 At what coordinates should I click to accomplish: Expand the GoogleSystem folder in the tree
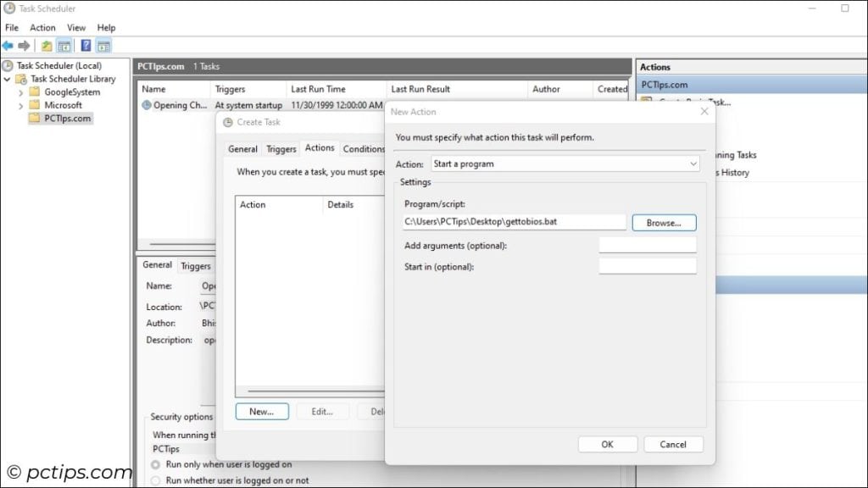19,91
